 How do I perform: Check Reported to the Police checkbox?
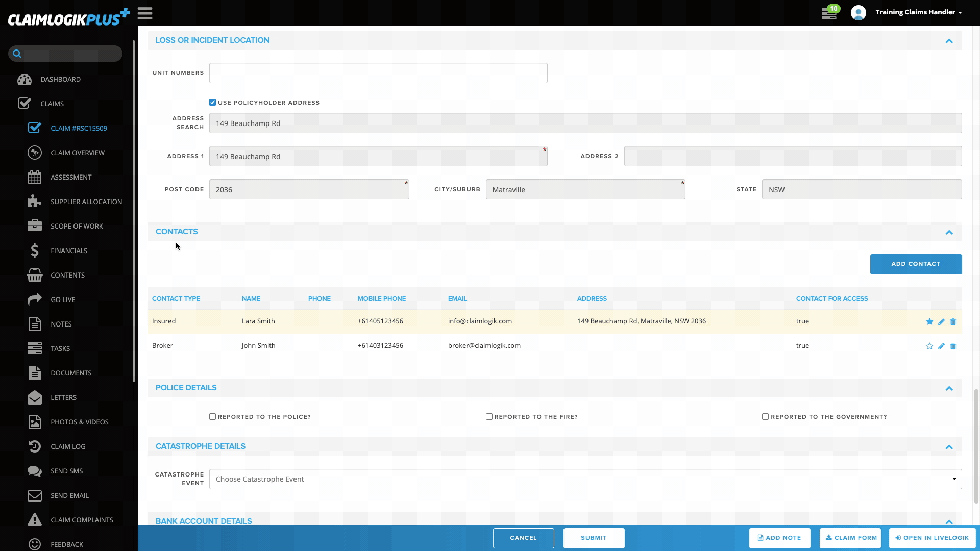(212, 417)
